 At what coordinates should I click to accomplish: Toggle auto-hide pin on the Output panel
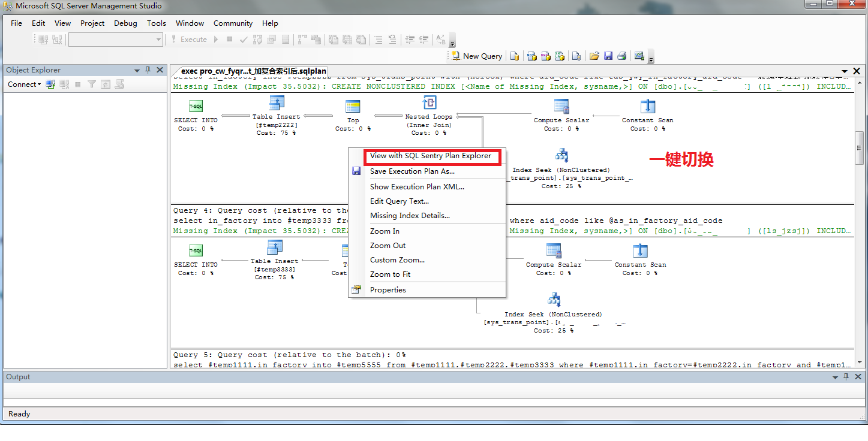[x=845, y=377]
